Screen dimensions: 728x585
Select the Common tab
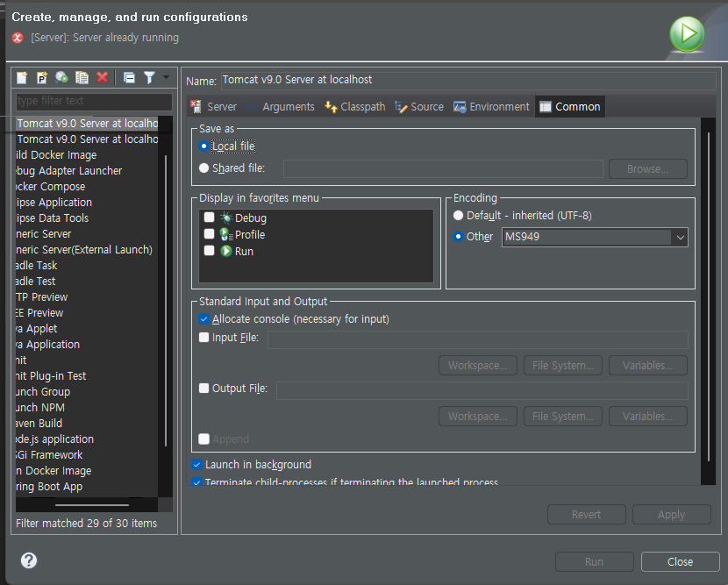[x=569, y=107]
